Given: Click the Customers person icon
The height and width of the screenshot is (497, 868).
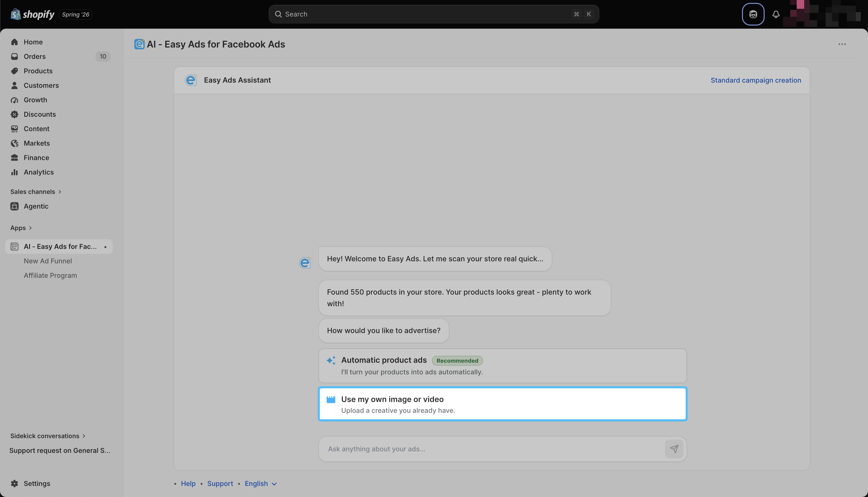Looking at the screenshot, I should pos(14,85).
